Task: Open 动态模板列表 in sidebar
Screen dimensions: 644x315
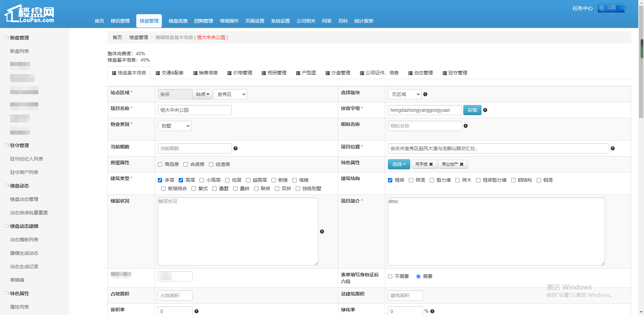Action: click(24, 240)
